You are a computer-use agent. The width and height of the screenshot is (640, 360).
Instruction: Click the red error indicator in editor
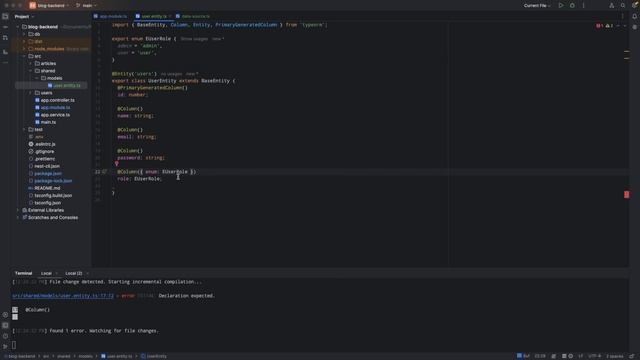(599, 26)
